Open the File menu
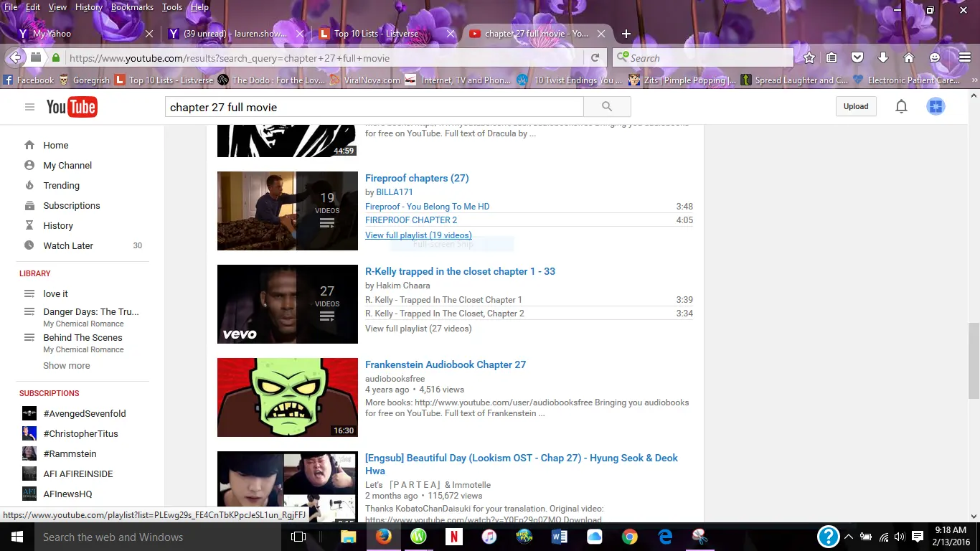 (11, 7)
